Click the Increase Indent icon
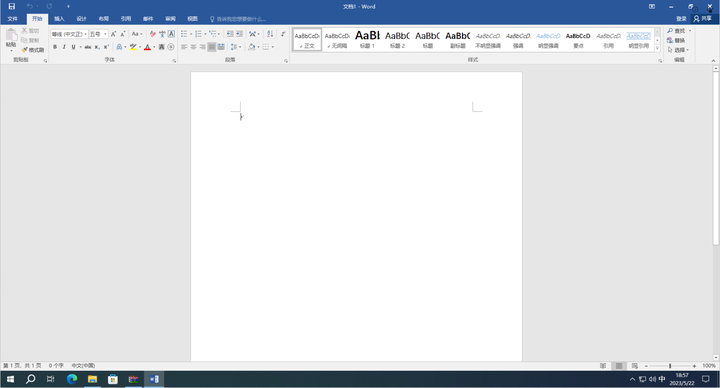 (239, 34)
